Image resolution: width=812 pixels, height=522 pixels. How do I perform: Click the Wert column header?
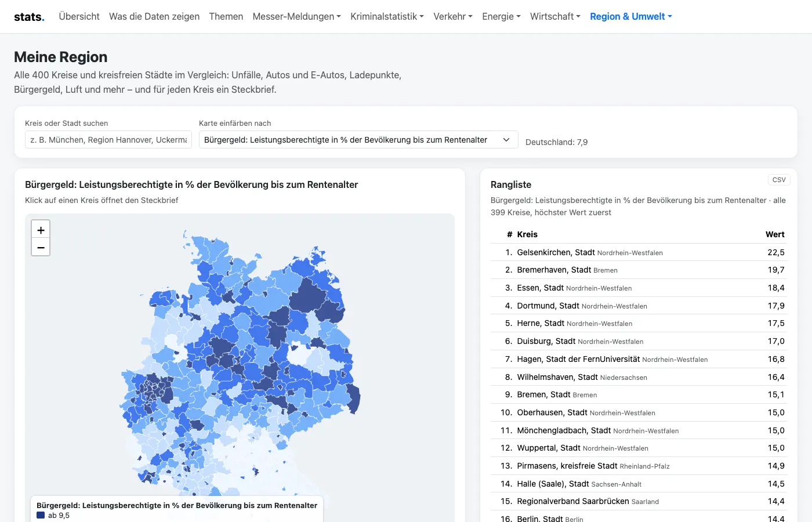pos(775,234)
